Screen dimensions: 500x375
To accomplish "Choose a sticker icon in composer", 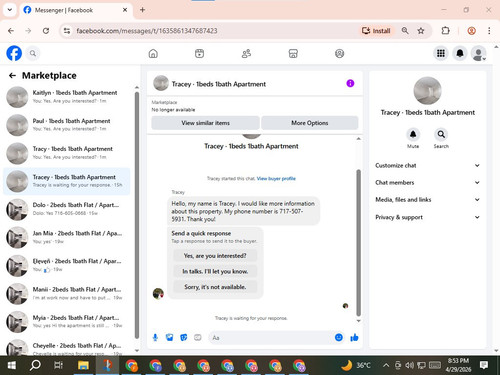I will point(184,338).
